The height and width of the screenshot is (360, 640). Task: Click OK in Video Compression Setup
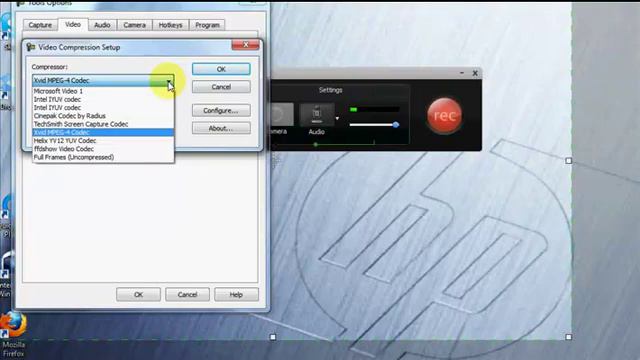pyautogui.click(x=221, y=69)
